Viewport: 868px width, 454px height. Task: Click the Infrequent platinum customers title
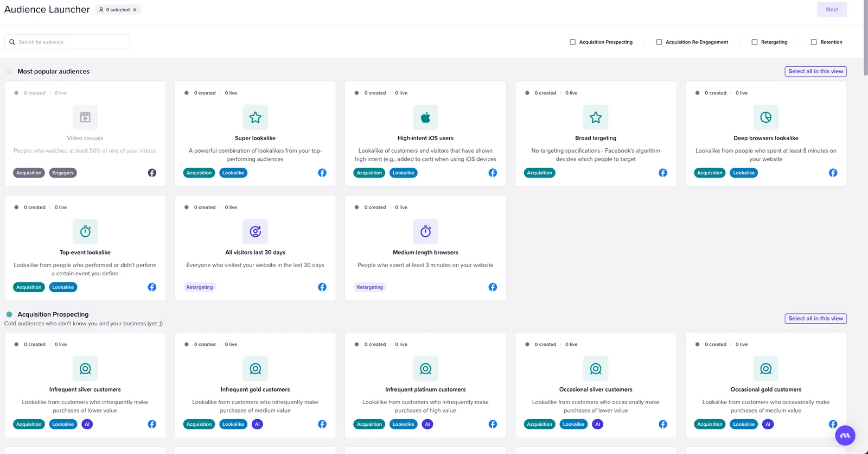click(425, 389)
